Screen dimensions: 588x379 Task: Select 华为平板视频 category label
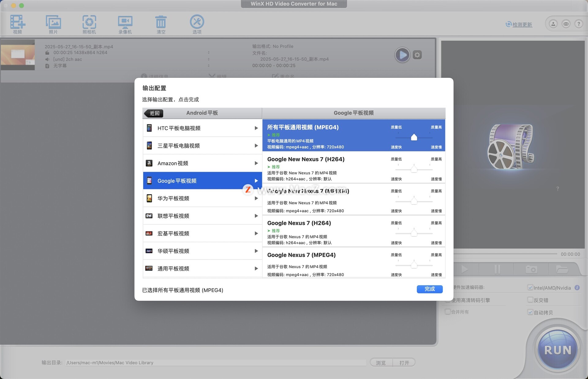pos(173,198)
